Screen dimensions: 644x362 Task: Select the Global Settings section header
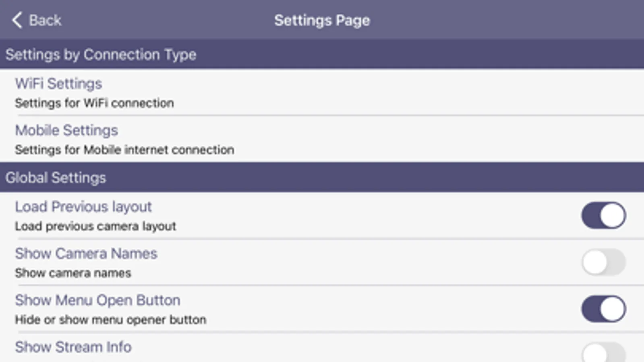click(56, 178)
